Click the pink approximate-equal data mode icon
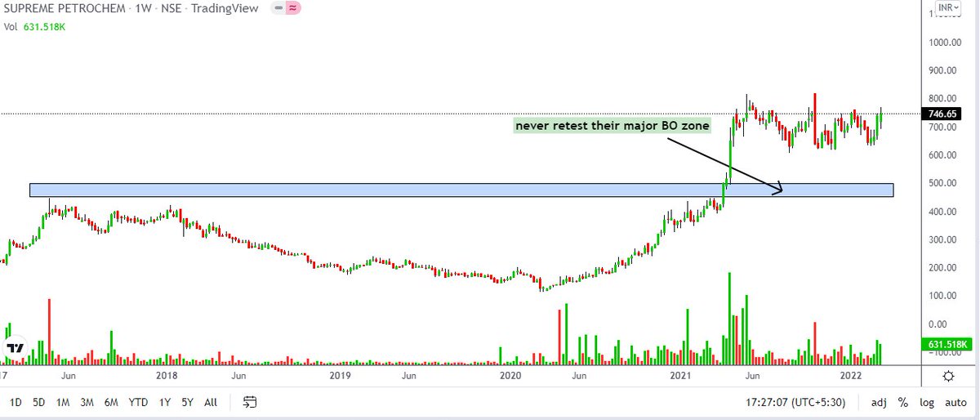 pyautogui.click(x=292, y=7)
